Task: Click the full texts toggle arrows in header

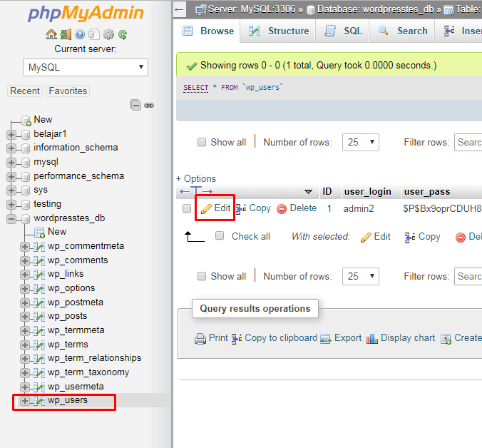Action: point(196,192)
